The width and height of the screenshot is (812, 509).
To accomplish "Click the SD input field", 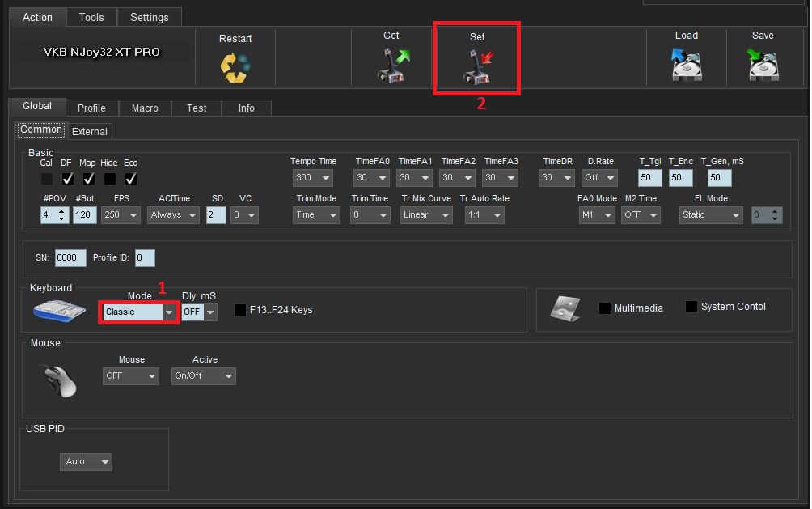I will (216, 215).
